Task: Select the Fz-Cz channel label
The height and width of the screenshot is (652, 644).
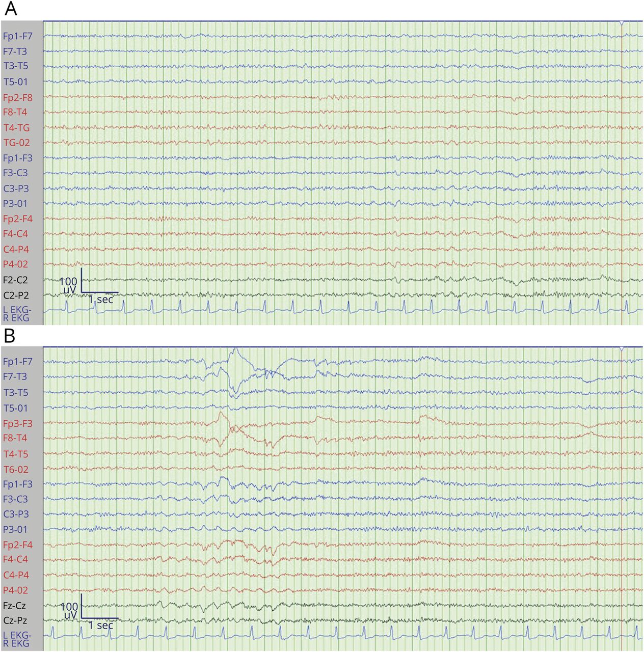Action: [x=14, y=606]
